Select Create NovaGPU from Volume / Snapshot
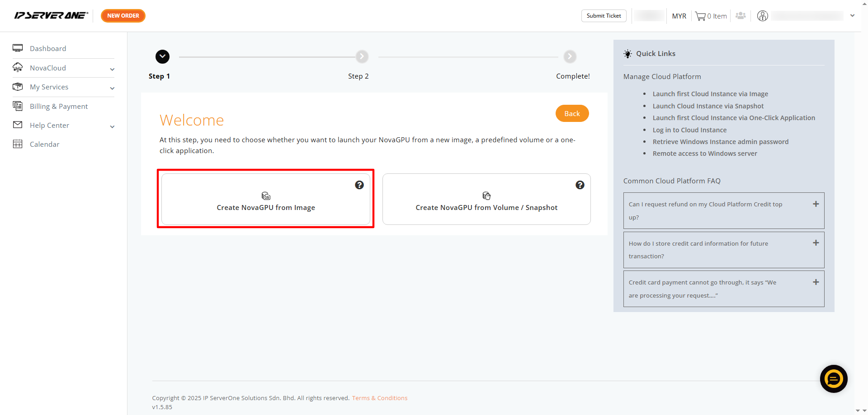The height and width of the screenshot is (415, 868). [486, 199]
